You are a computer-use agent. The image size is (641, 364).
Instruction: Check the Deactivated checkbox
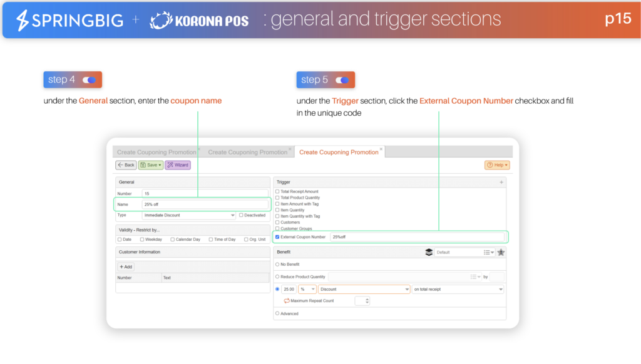[x=241, y=215]
